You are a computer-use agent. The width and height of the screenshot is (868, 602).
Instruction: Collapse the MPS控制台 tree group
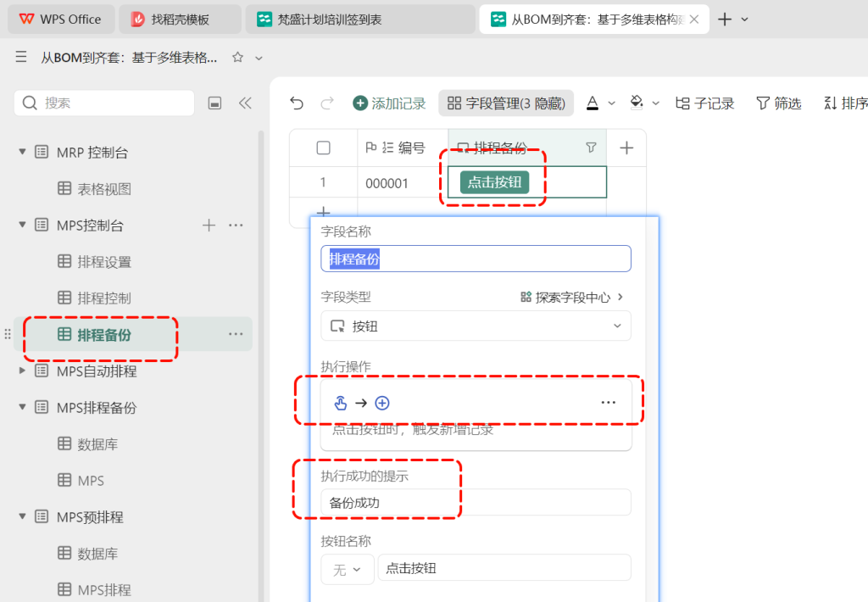[22, 225]
